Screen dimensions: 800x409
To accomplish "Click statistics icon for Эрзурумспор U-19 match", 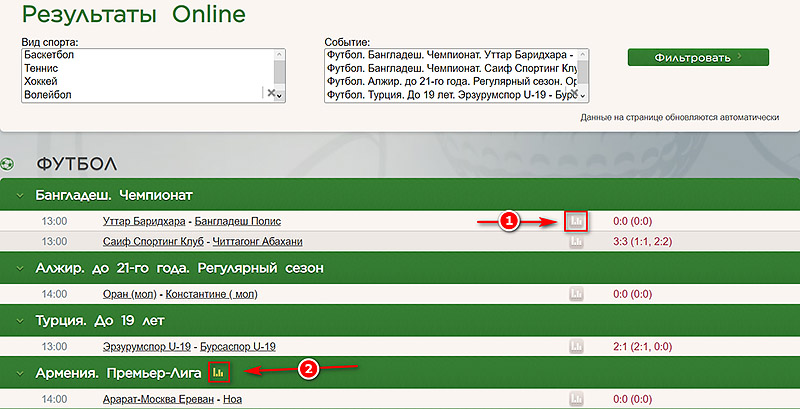I will 576,346.
